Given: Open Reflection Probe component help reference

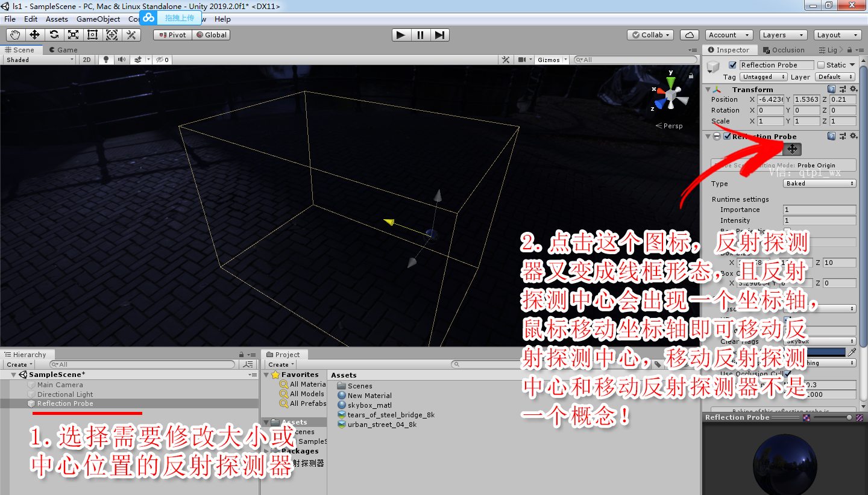Looking at the screenshot, I should point(832,136).
